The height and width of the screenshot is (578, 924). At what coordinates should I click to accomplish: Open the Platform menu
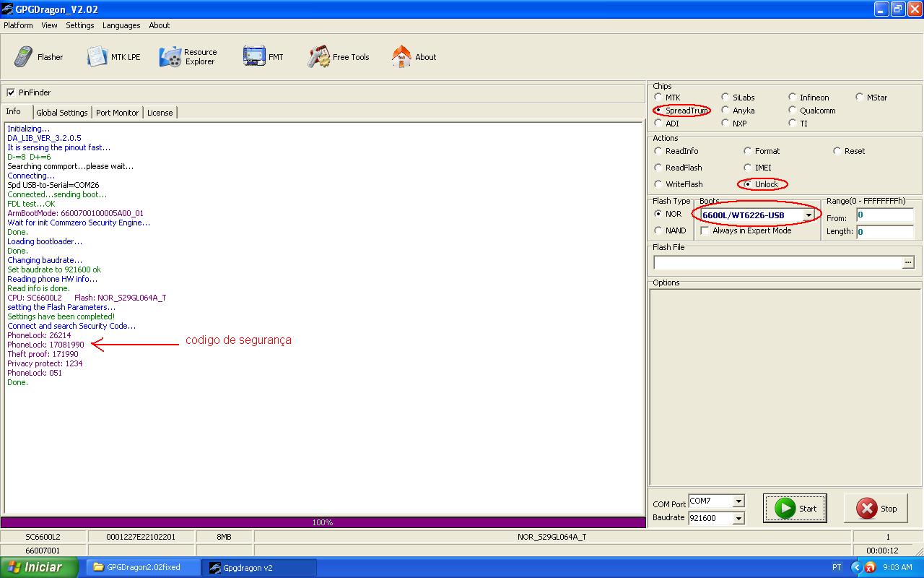coord(18,25)
